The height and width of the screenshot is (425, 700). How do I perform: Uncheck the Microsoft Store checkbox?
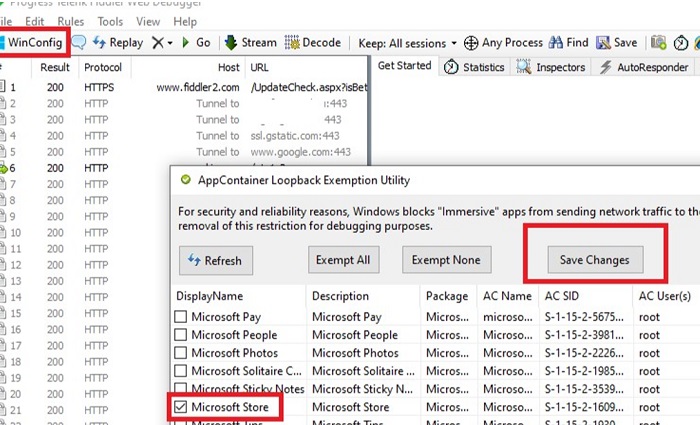(181, 408)
